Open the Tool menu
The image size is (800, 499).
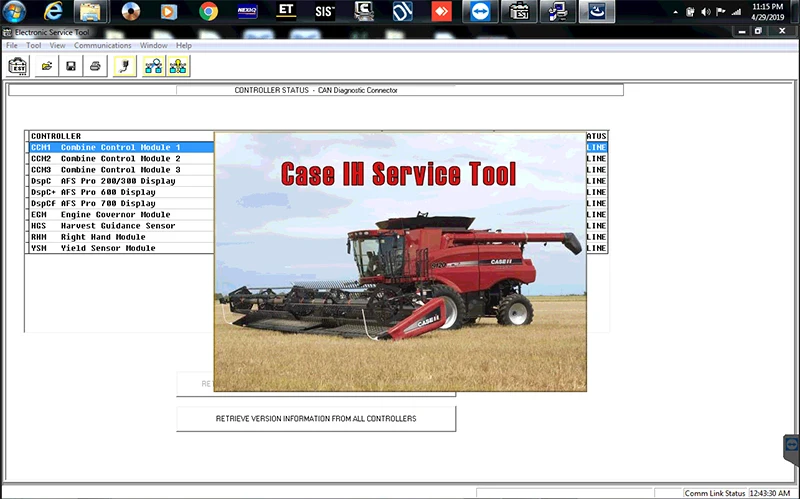pos(34,45)
